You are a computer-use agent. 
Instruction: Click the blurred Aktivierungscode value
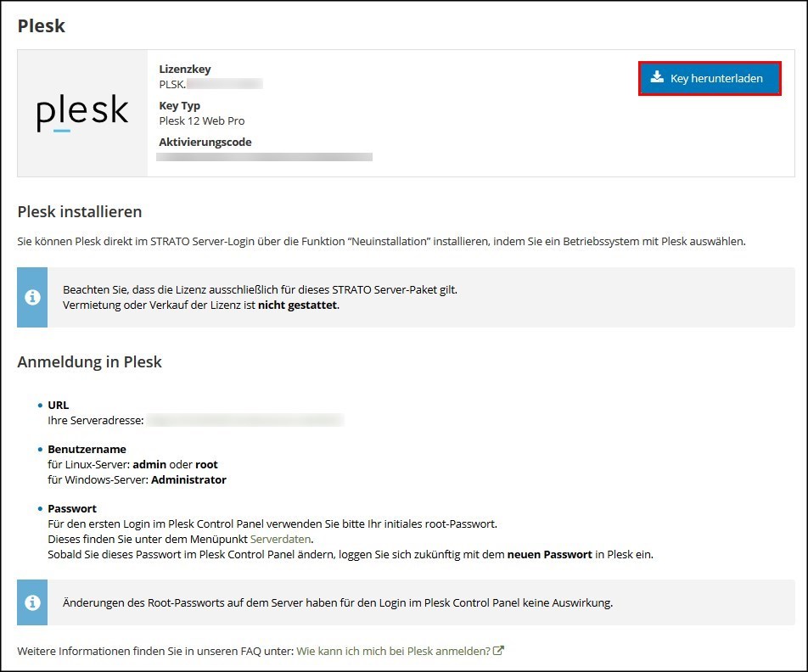tap(265, 157)
